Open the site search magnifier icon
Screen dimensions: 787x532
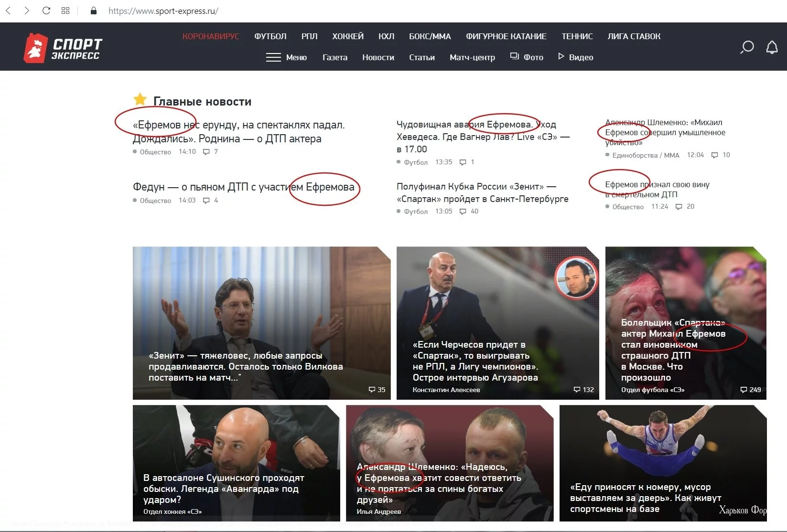coord(747,47)
